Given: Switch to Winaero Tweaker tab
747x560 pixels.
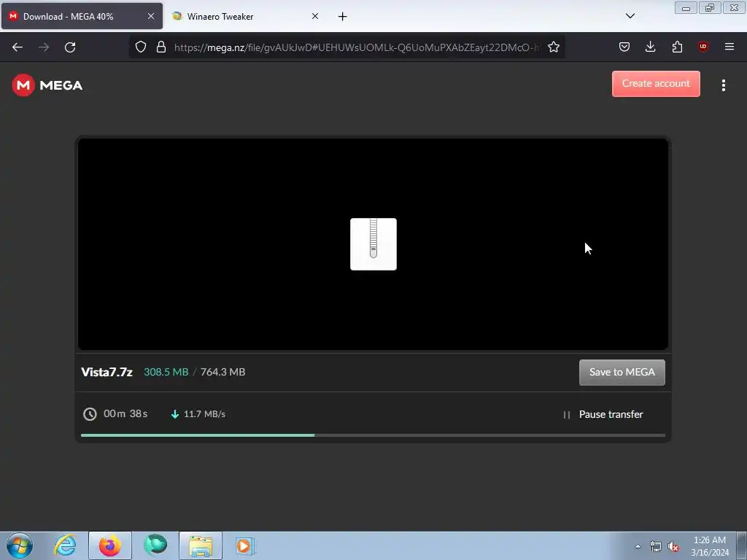Looking at the screenshot, I should click(245, 16).
